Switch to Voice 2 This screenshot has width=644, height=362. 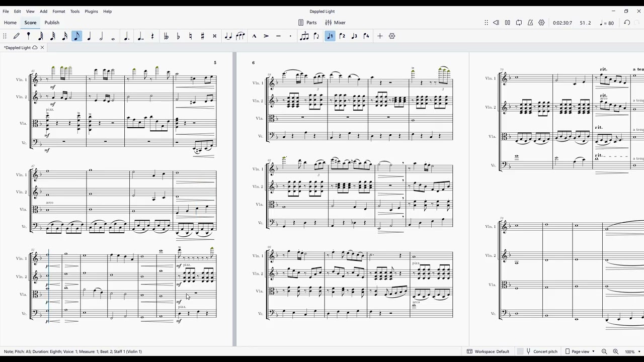(342, 36)
